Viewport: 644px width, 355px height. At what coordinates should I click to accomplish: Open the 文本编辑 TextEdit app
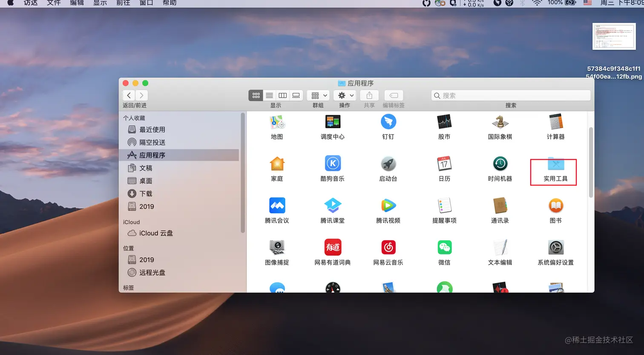click(500, 247)
